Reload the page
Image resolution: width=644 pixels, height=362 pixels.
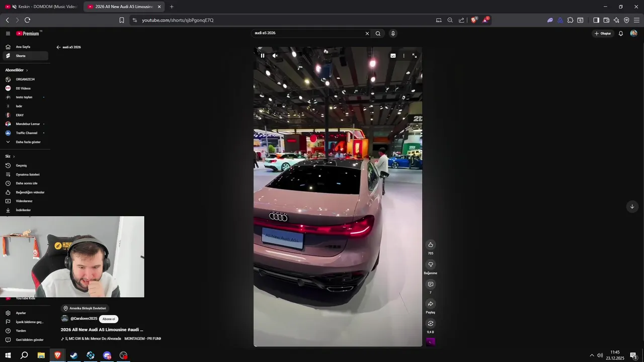pos(27,20)
